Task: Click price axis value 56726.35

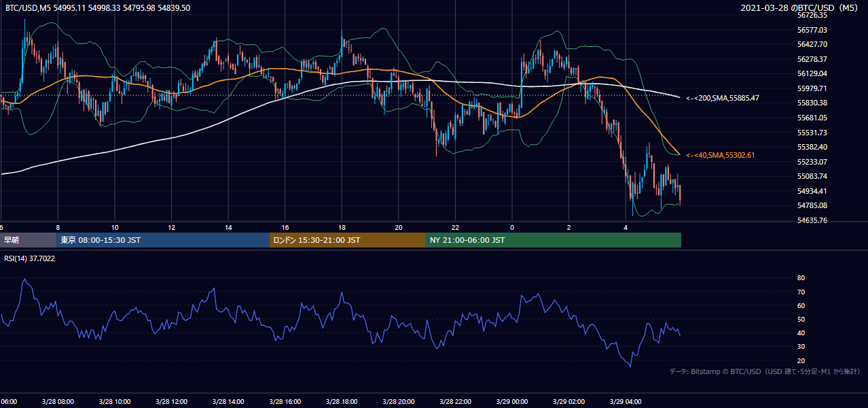Action: click(812, 15)
